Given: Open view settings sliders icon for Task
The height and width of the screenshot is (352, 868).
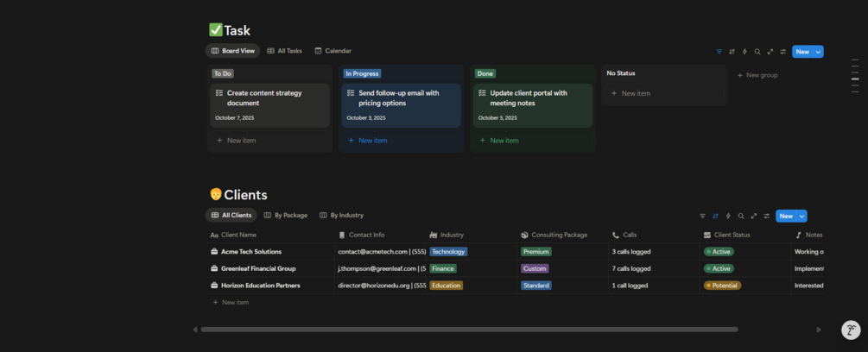Looking at the screenshot, I should pyautogui.click(x=782, y=52).
